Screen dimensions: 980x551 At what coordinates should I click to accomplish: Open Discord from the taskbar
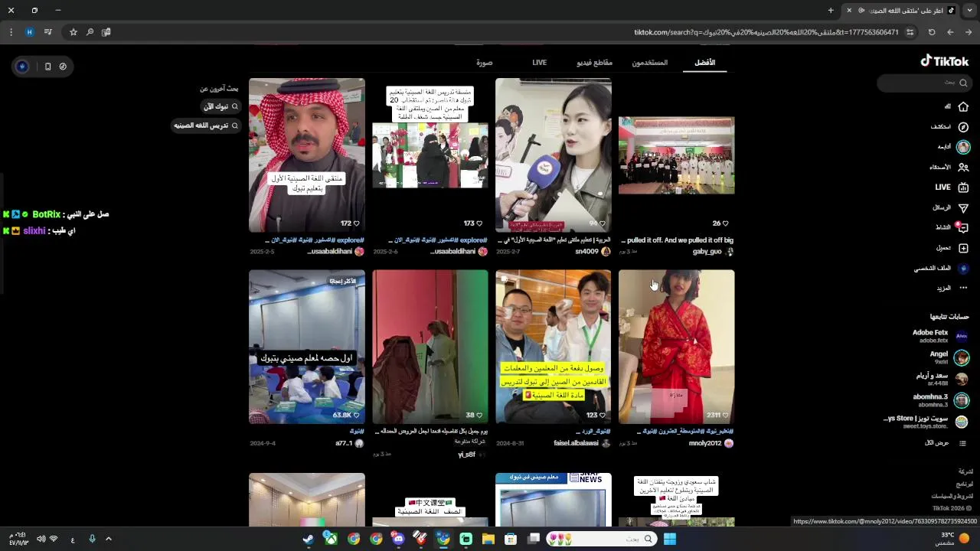[398, 539]
